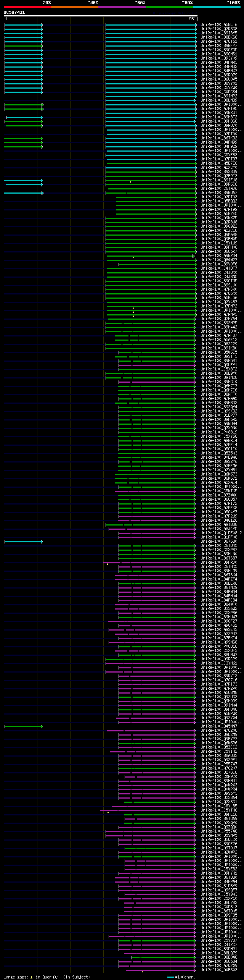Screen dimensions: 244x980
Task: Click the UniRef100_Q9SFB5 label
Action: click(x=219, y=915)
